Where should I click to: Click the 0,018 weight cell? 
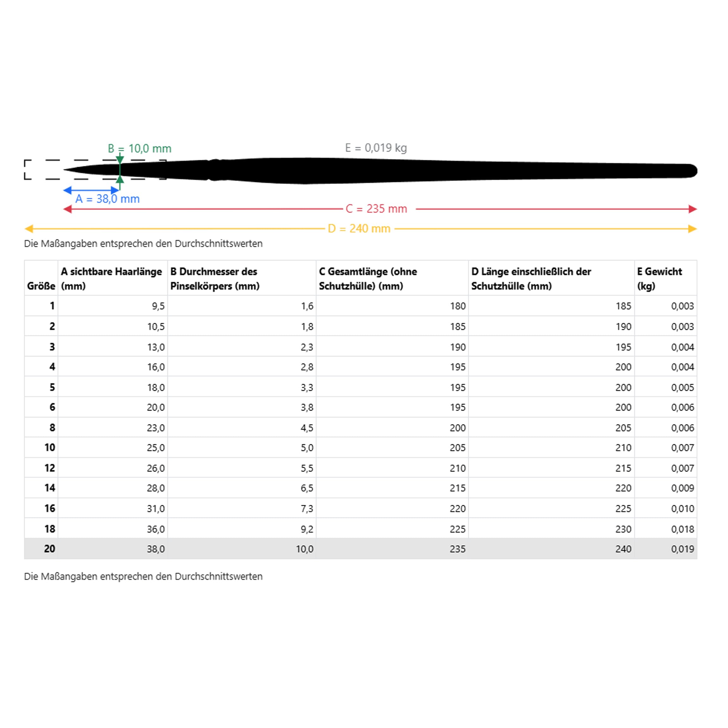(682, 529)
